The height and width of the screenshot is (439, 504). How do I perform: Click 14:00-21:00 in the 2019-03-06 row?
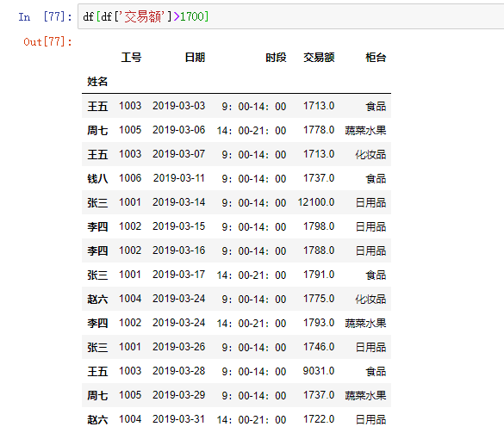pyautogui.click(x=252, y=130)
